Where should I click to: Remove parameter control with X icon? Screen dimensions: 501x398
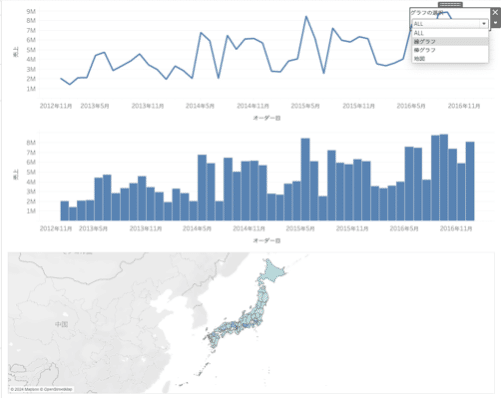coord(495,12)
